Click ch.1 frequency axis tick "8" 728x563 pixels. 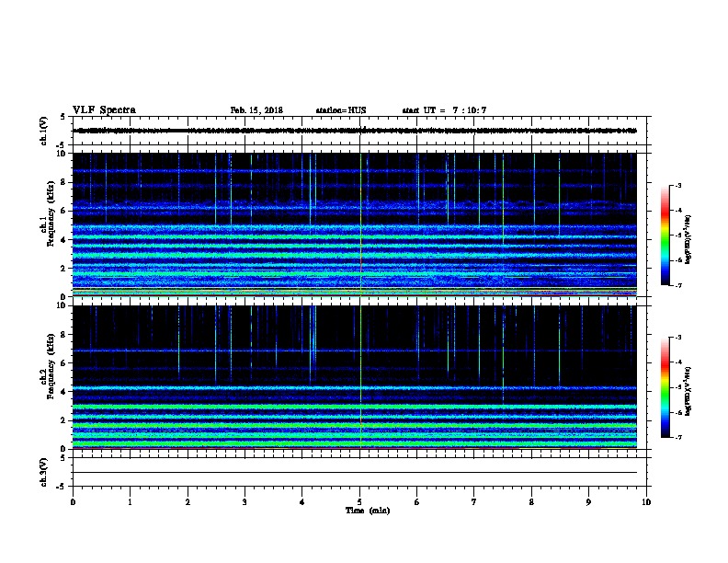click(63, 182)
